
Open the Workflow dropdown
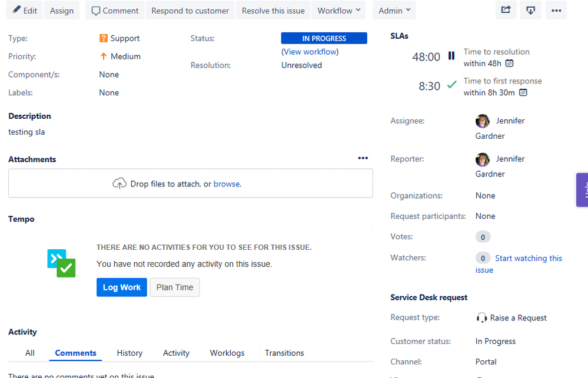[339, 11]
